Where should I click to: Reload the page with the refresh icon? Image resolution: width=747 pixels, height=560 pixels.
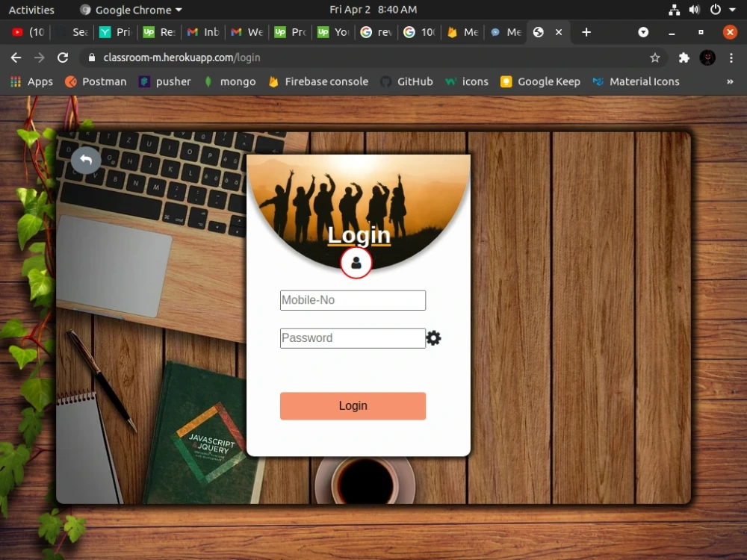coord(63,57)
